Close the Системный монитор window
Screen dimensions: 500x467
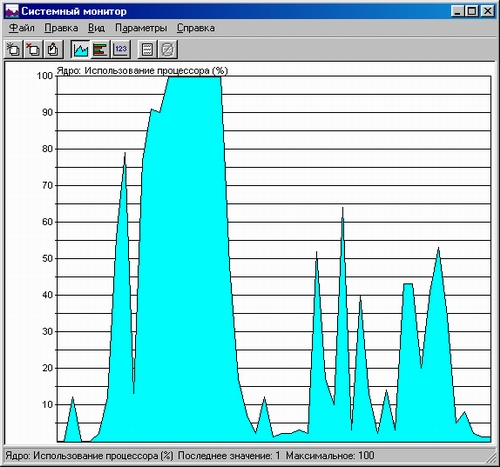click(488, 11)
